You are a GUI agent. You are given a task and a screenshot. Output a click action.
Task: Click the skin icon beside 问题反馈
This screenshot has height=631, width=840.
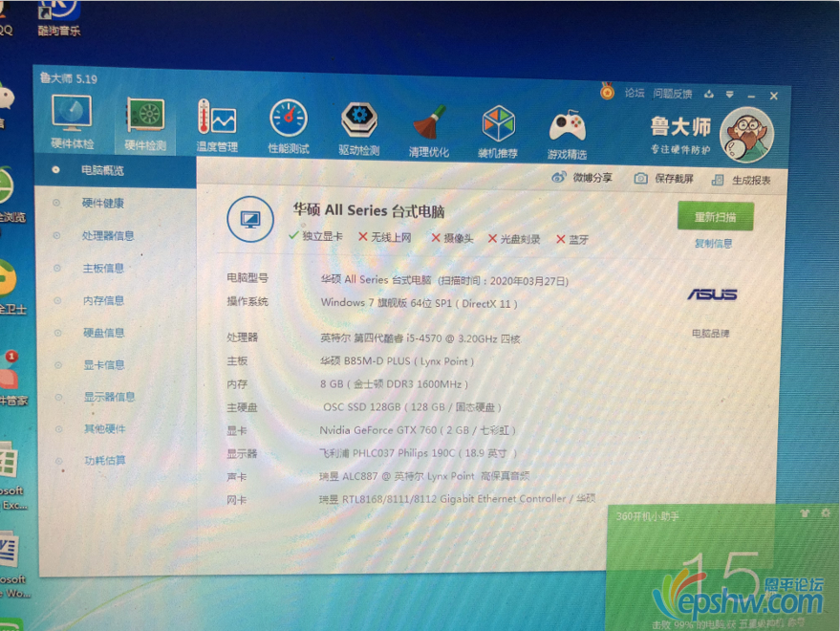point(709,95)
